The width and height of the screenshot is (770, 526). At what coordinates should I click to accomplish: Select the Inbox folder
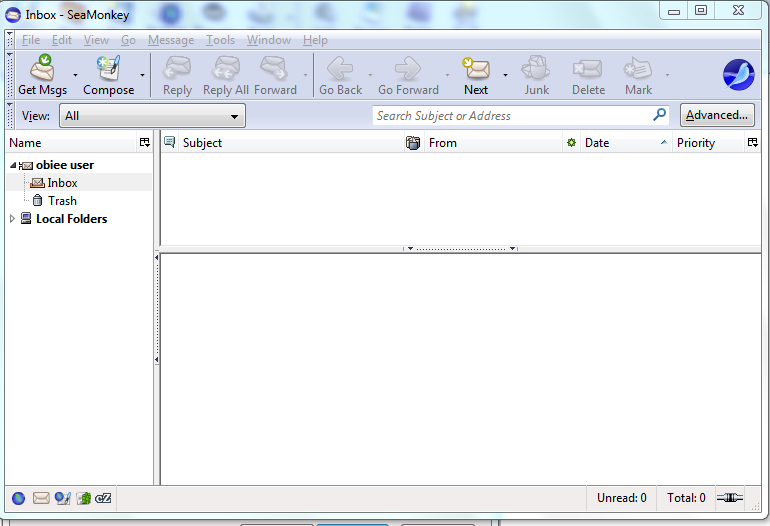pyautogui.click(x=62, y=183)
